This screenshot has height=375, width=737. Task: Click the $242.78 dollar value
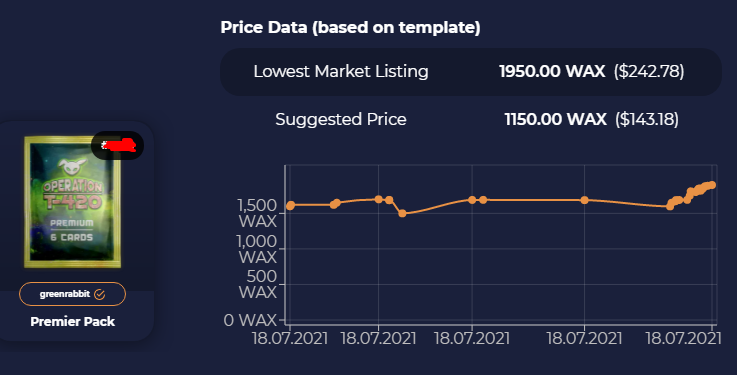[x=649, y=71]
